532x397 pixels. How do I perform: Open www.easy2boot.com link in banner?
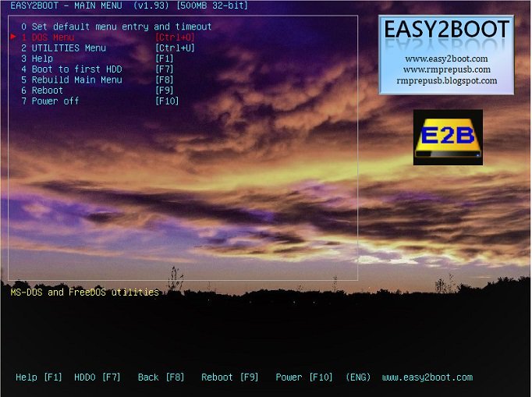pyautogui.click(x=446, y=58)
